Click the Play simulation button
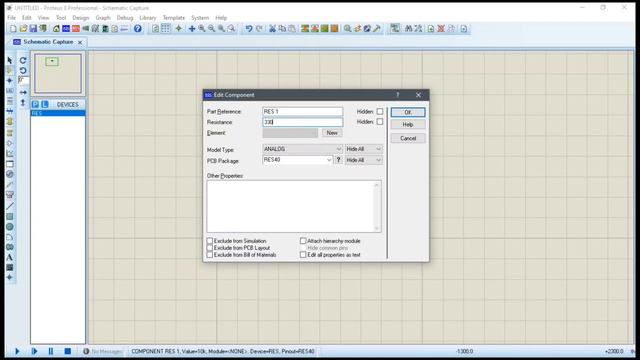The height and width of the screenshot is (360, 640). [x=17, y=351]
